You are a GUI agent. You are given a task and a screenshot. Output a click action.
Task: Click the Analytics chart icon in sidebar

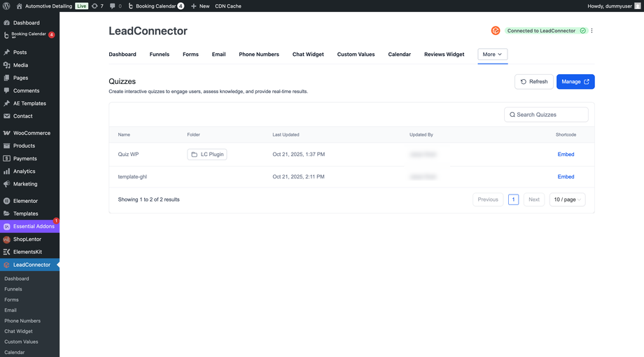click(x=7, y=171)
